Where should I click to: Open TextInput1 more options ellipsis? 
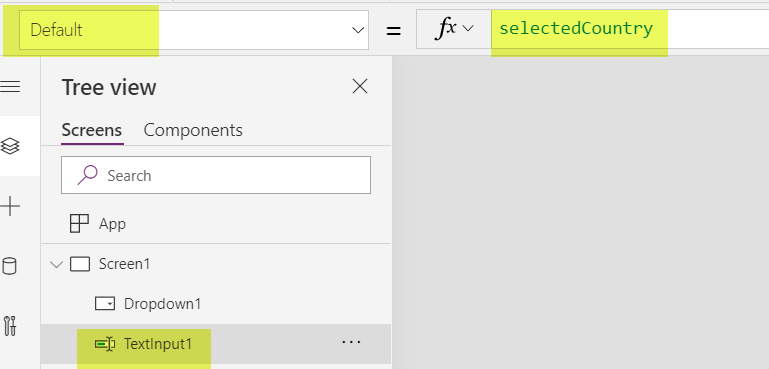point(351,342)
